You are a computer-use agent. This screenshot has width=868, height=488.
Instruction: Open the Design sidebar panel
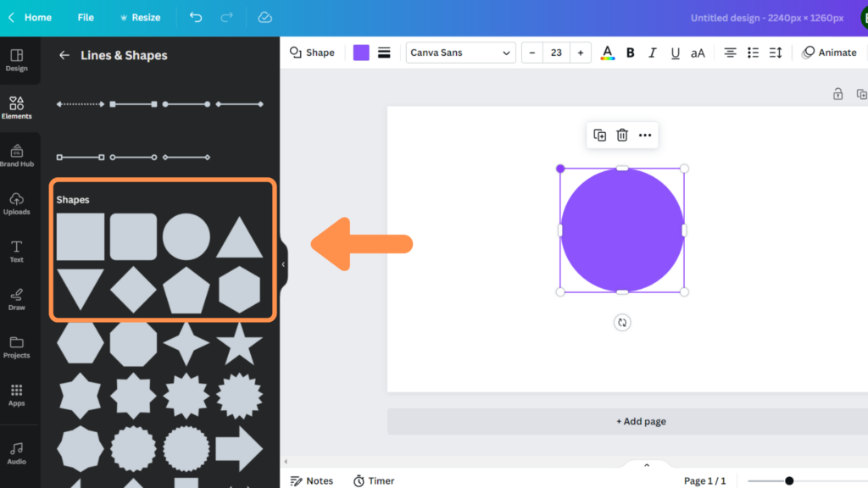tap(17, 61)
